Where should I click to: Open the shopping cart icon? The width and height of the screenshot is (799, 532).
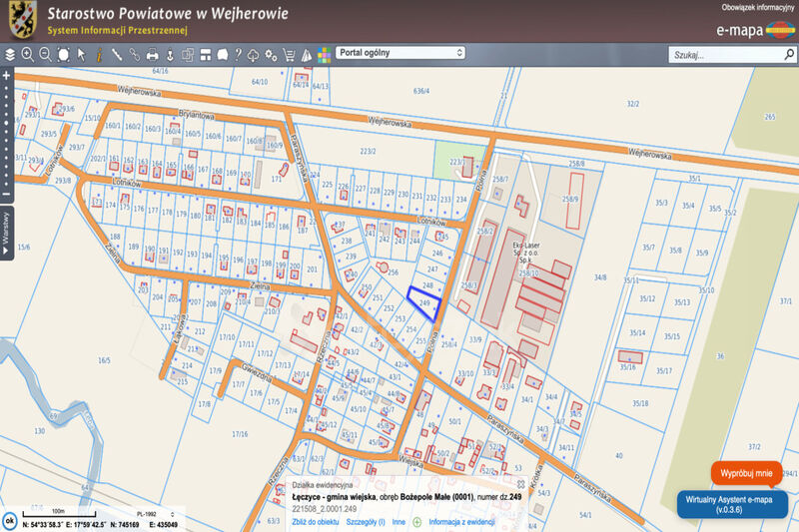tap(290, 54)
